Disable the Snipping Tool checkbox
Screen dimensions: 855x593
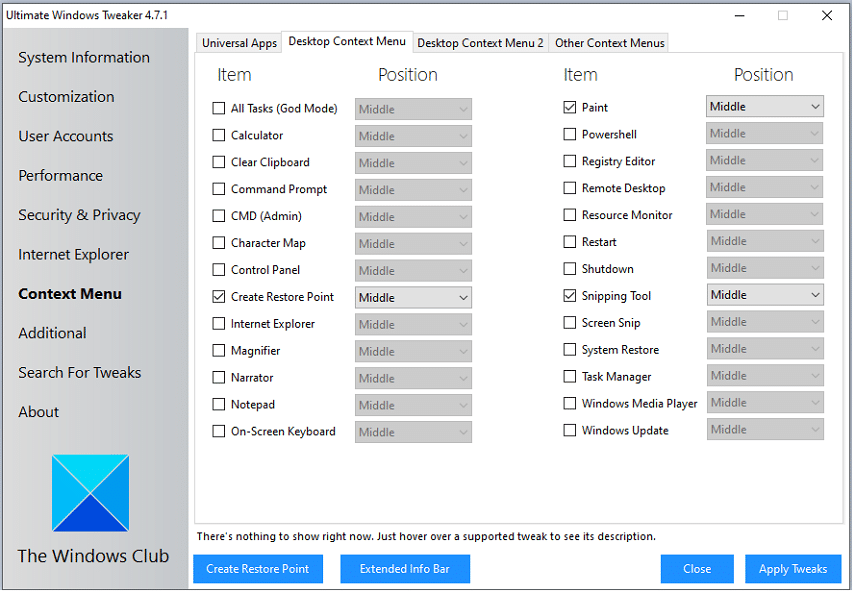570,296
